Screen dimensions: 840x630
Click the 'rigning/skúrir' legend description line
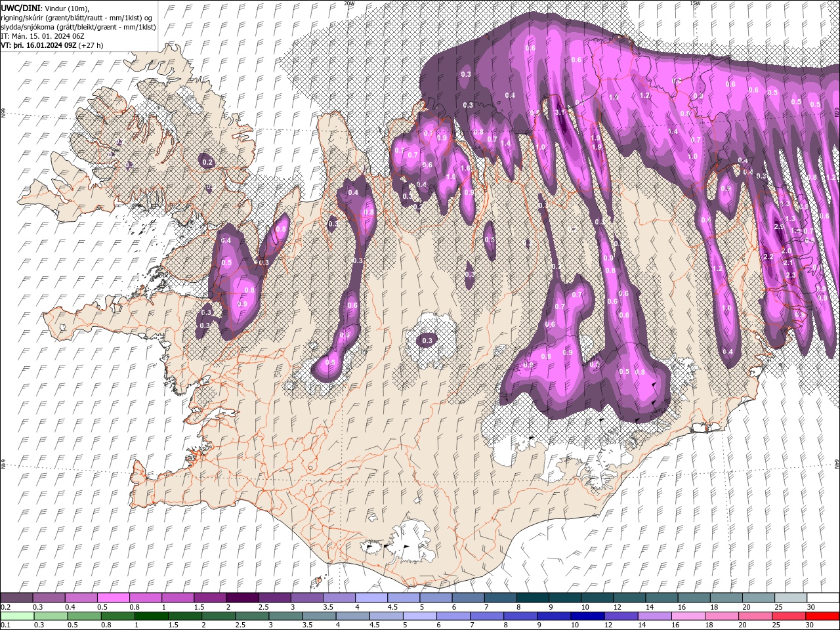click(77, 17)
